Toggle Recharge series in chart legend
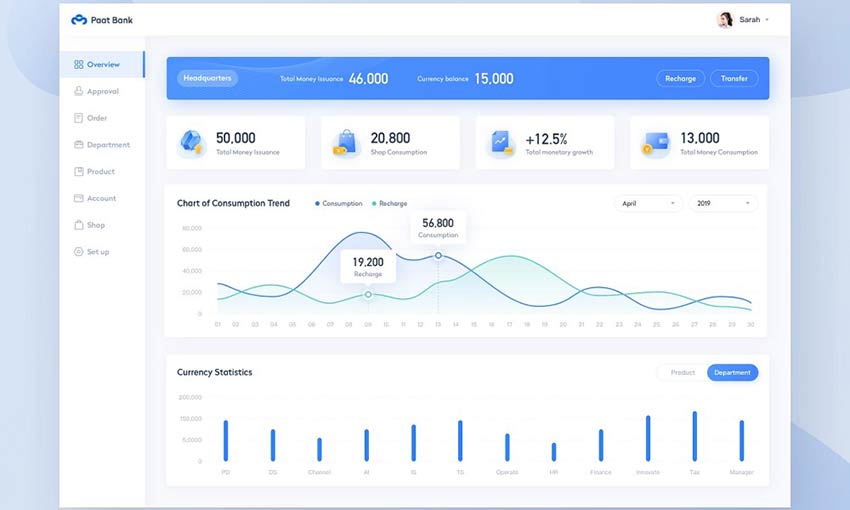Viewport: 850px width, 510px height. (x=390, y=204)
